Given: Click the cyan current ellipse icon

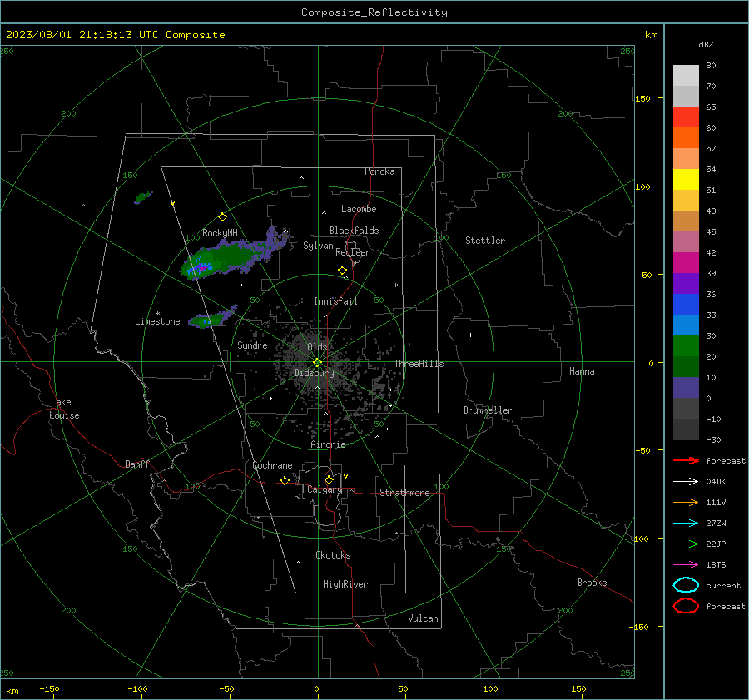Looking at the screenshot, I should (686, 585).
